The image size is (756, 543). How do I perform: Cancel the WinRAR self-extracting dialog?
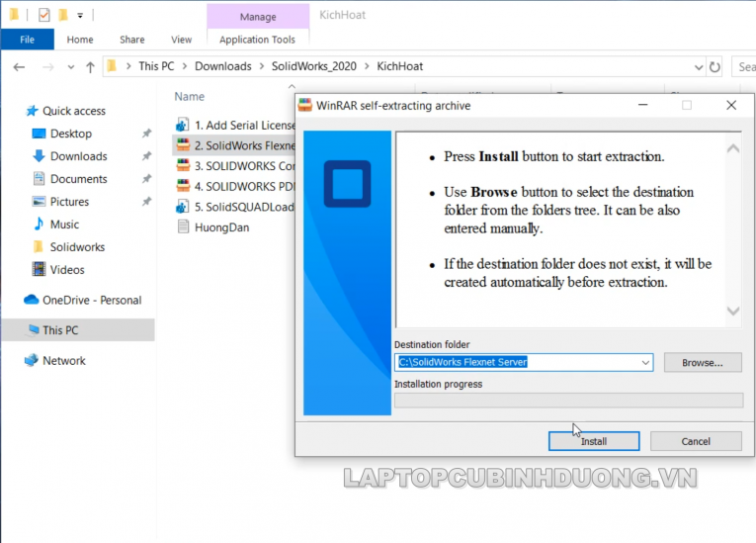(696, 441)
